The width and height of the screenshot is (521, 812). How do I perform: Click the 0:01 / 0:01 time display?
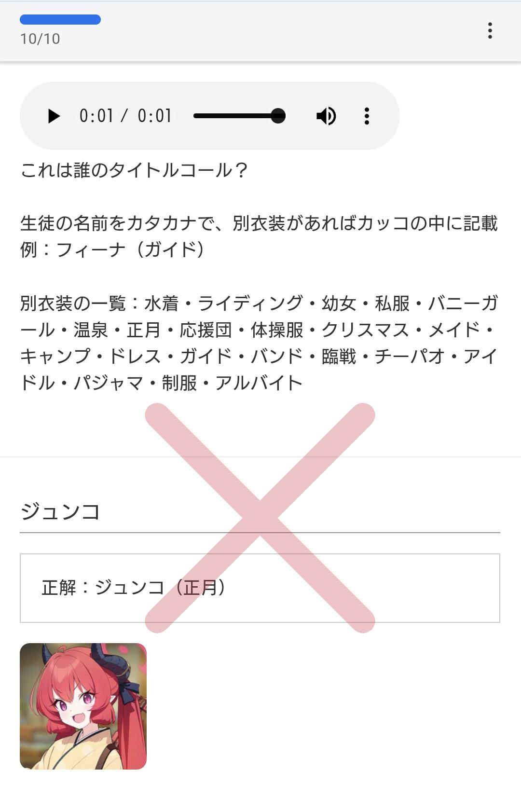(125, 116)
